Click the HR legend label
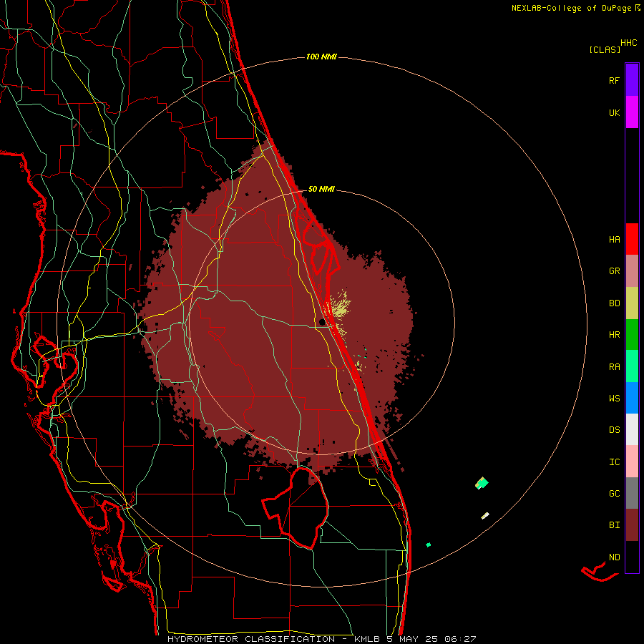This screenshot has width=644, height=644. pyautogui.click(x=614, y=335)
